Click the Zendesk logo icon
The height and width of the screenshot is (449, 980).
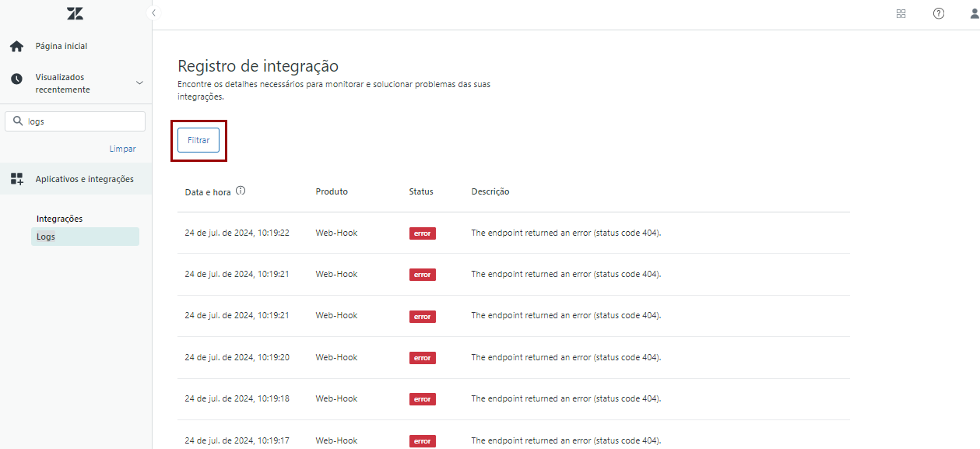(x=75, y=14)
